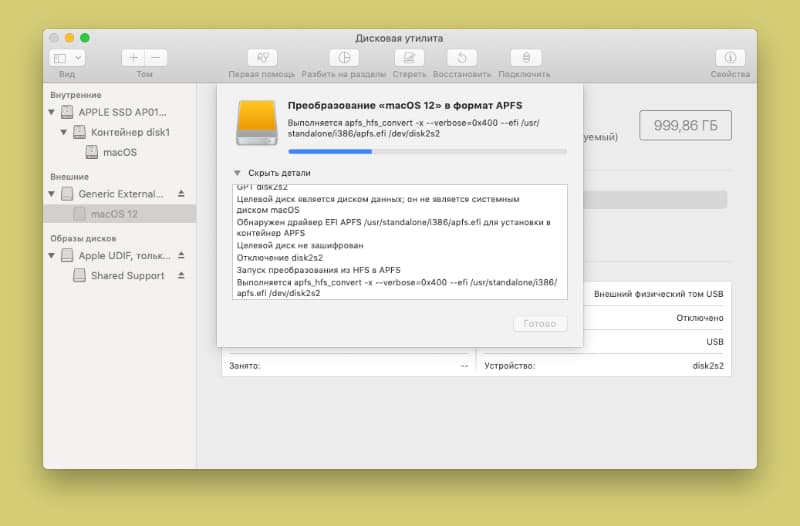
Task: Open the View dropdown chevron
Action: pyautogui.click(x=79, y=58)
